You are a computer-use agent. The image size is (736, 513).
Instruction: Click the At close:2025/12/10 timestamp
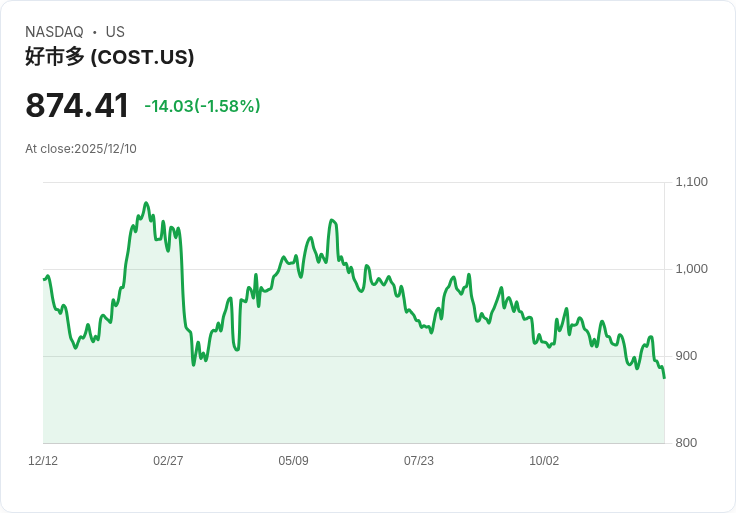click(x=81, y=149)
